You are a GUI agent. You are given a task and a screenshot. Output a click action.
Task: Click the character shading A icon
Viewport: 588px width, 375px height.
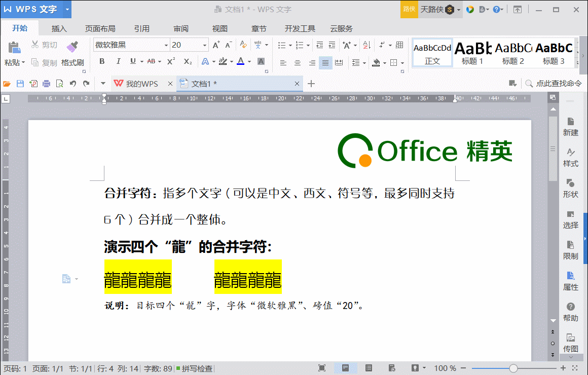click(x=261, y=61)
